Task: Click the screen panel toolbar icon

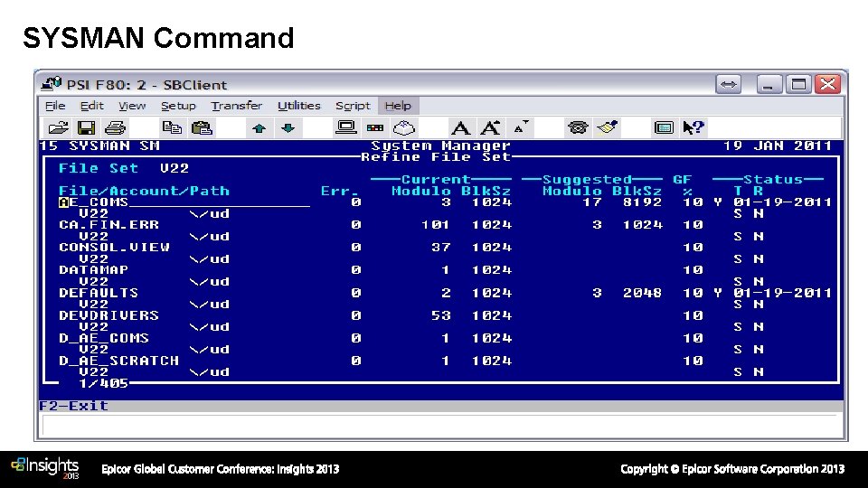Action: [x=664, y=127]
